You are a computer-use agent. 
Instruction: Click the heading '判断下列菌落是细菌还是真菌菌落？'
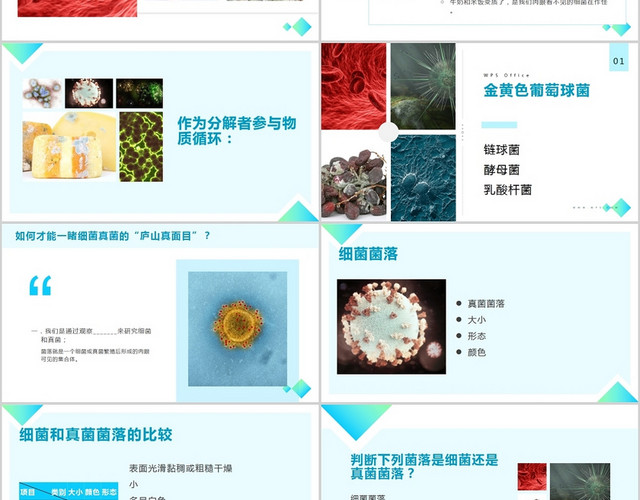pos(424,467)
